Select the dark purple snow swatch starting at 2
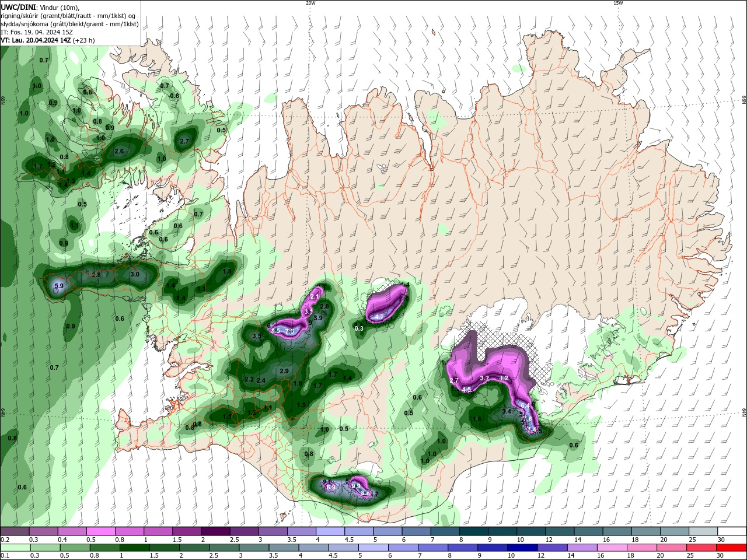This screenshot has height=560, width=747. click(x=215, y=531)
